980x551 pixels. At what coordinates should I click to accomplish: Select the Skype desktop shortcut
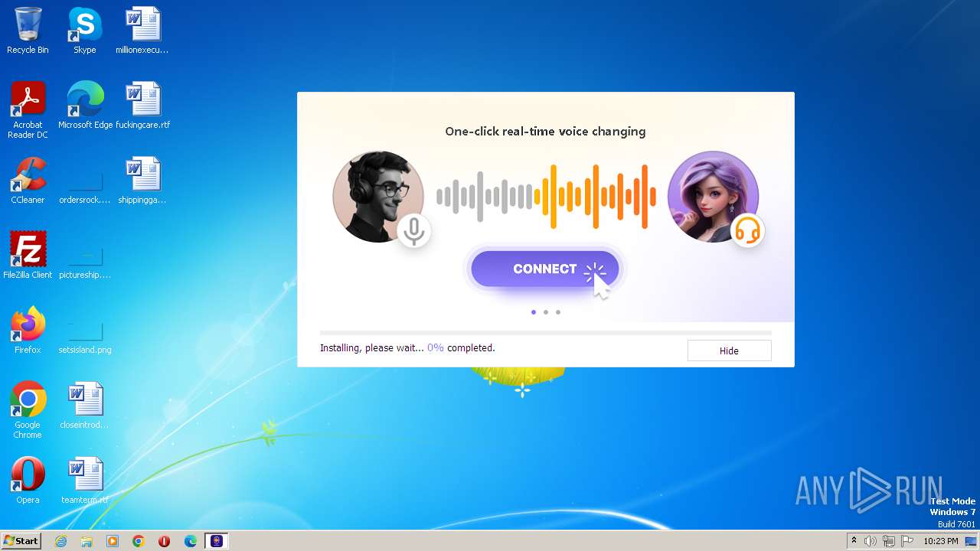84,31
